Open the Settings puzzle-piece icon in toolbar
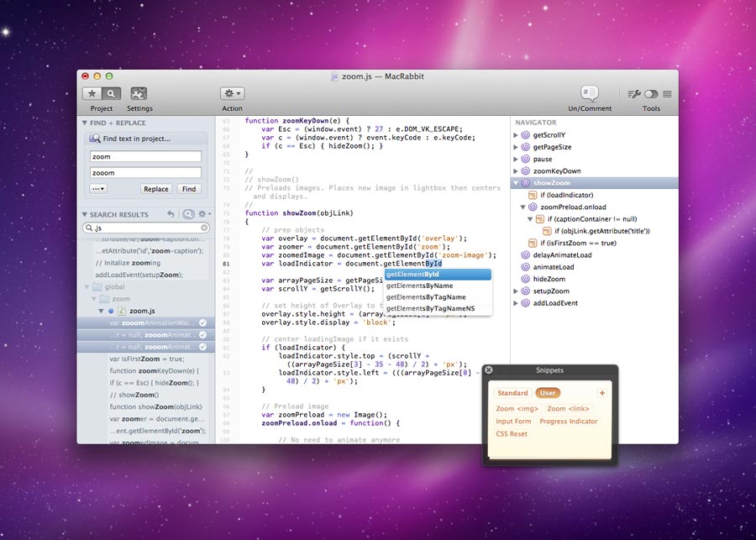 139,92
